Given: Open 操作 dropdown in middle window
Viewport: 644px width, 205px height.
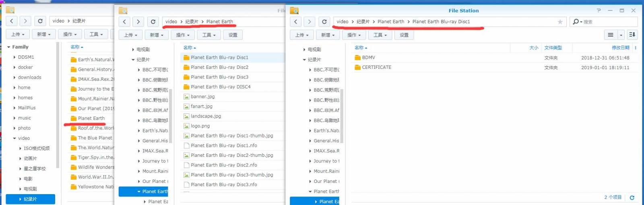Looking at the screenshot, I should pos(183,35).
